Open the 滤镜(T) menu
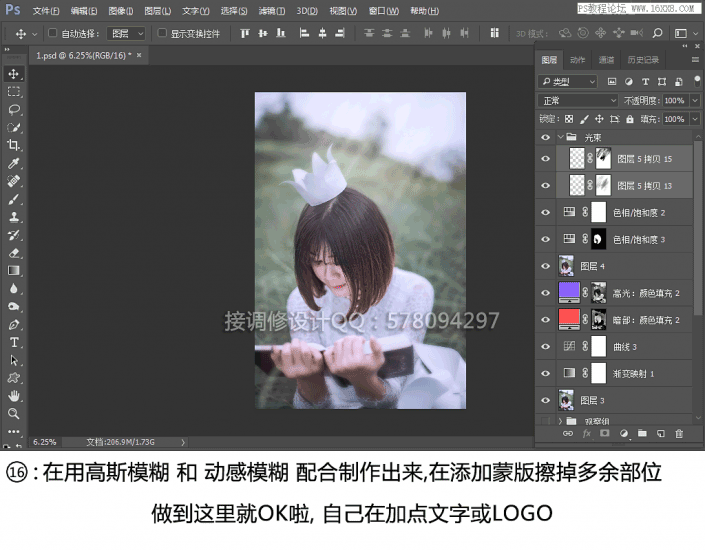 [271, 11]
